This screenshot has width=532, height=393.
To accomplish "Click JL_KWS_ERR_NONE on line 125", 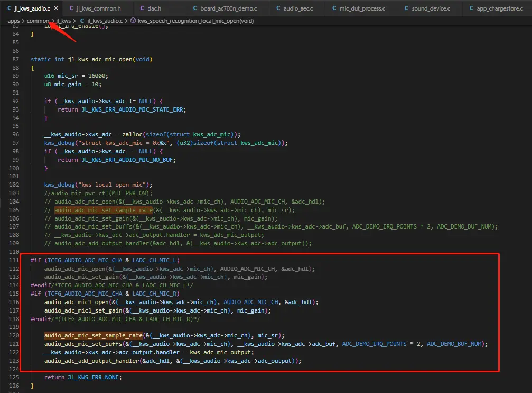I will 94,377.
